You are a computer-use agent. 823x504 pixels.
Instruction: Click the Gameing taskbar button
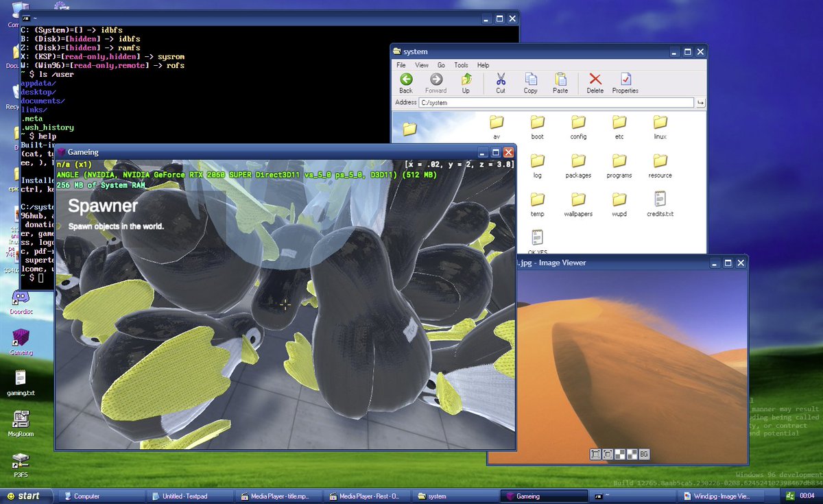(544, 496)
